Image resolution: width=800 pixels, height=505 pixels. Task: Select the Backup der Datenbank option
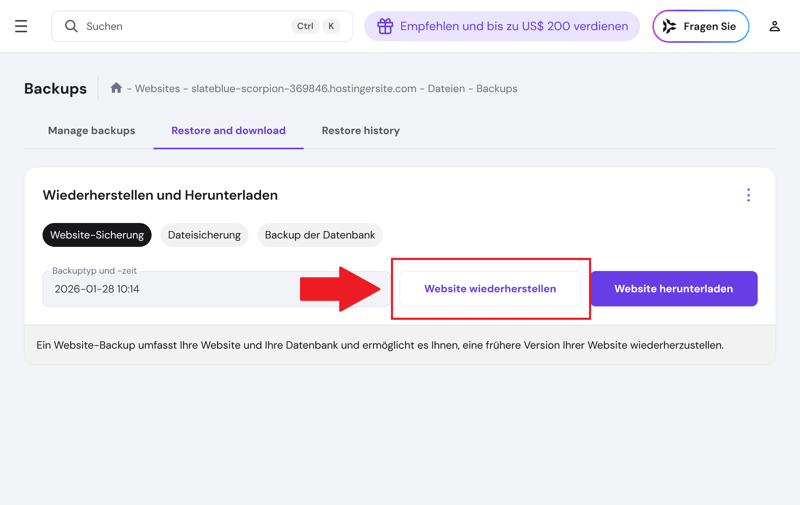(x=320, y=235)
